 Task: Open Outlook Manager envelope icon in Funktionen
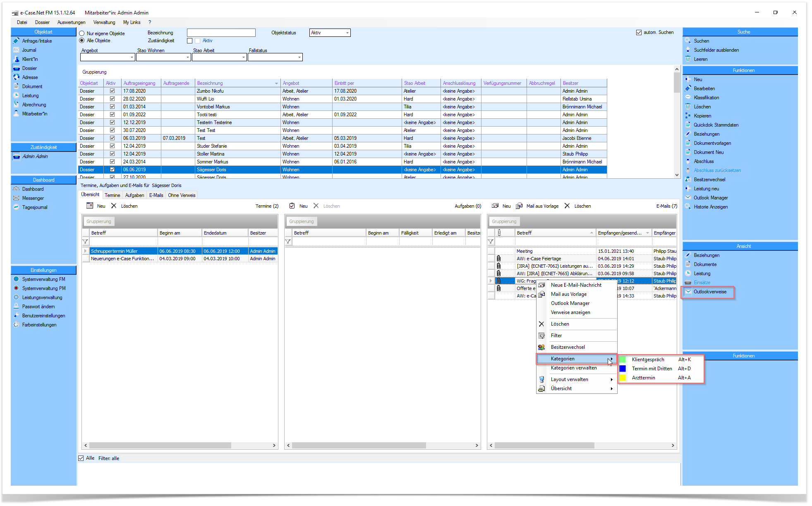pyautogui.click(x=688, y=198)
